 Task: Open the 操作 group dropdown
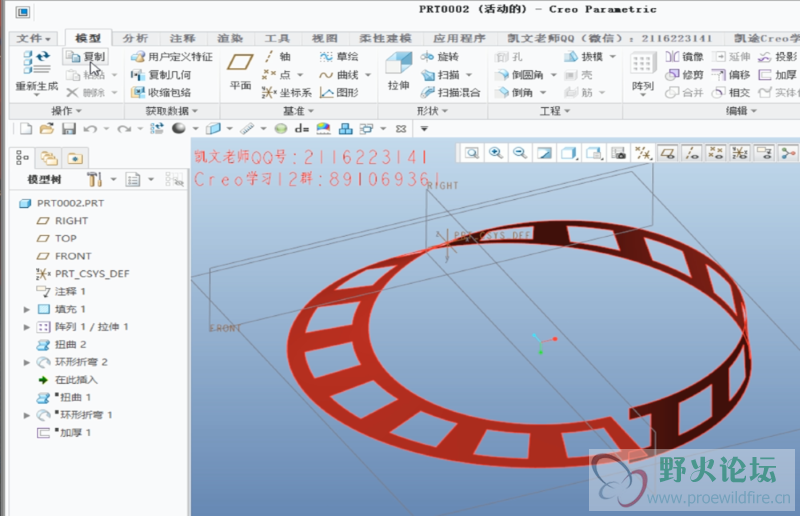click(66, 111)
